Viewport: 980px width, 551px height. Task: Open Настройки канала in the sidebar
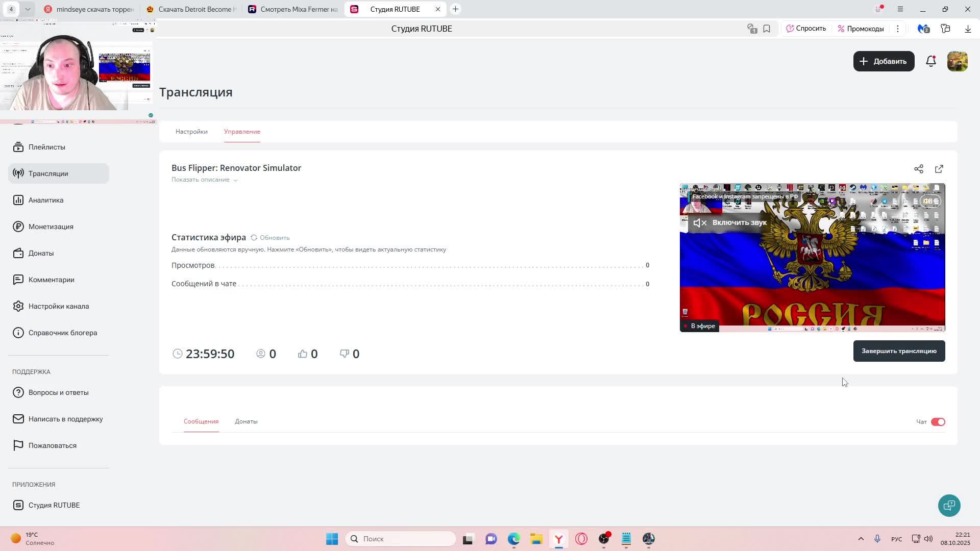(x=58, y=306)
